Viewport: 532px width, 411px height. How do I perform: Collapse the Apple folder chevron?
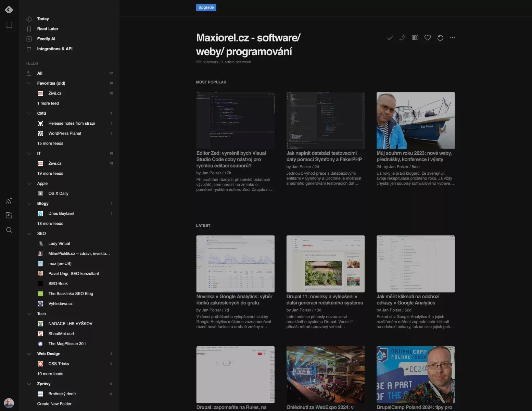pos(29,184)
